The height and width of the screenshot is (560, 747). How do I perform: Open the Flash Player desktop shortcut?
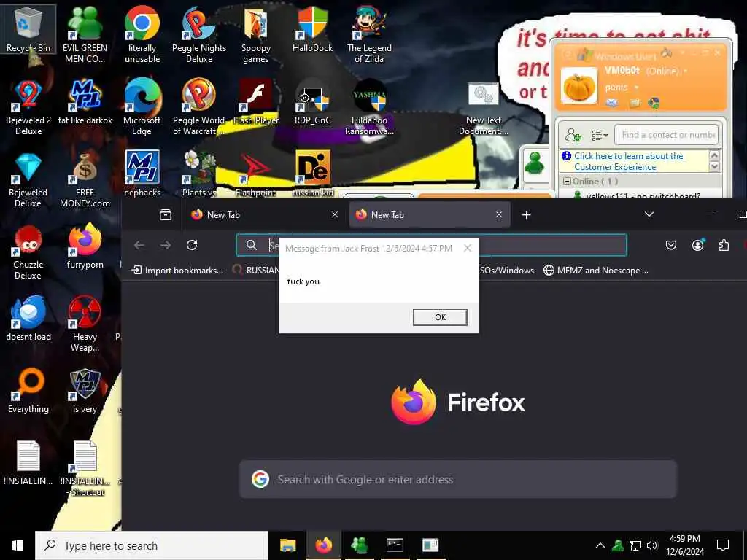[x=256, y=102]
